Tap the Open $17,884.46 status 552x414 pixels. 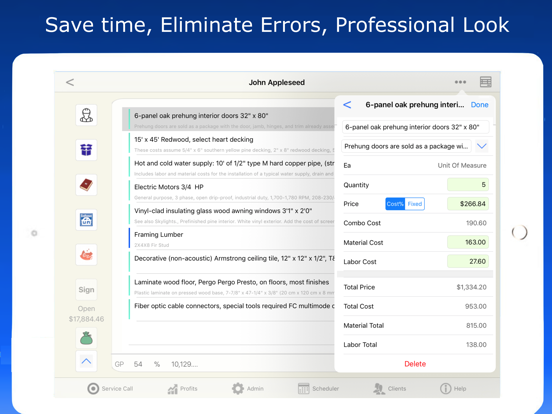pos(86,314)
